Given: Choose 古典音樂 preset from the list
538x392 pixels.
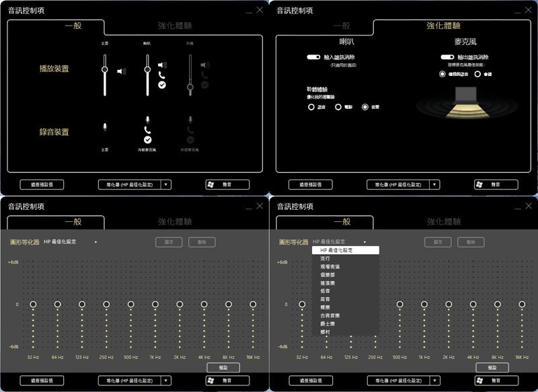Looking at the screenshot, I should coord(346,315).
